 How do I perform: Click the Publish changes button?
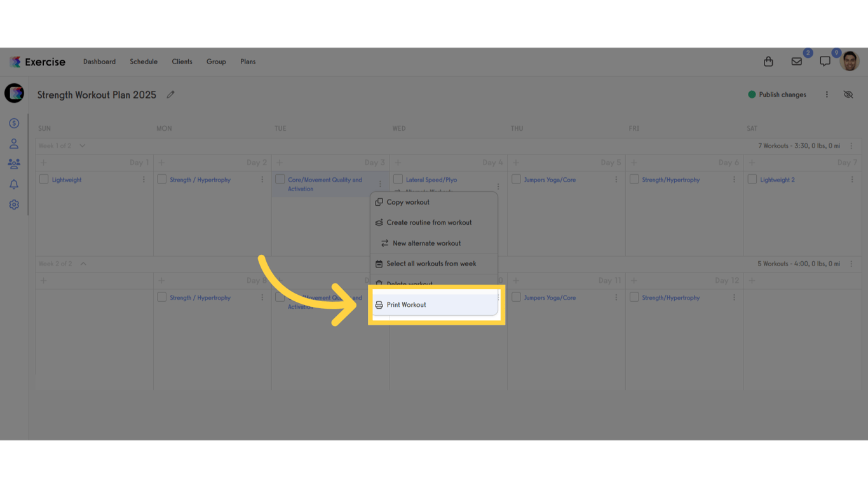click(777, 95)
